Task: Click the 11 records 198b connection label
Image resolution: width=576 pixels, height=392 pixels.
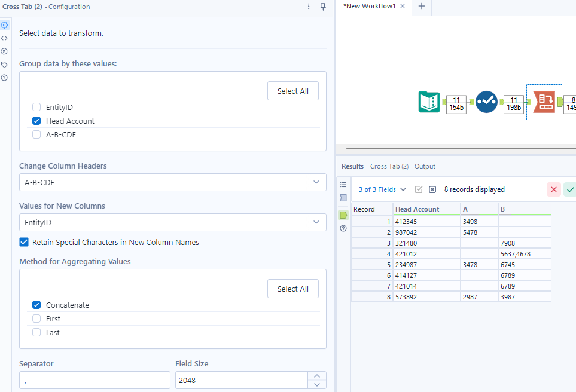Action: 514,104
